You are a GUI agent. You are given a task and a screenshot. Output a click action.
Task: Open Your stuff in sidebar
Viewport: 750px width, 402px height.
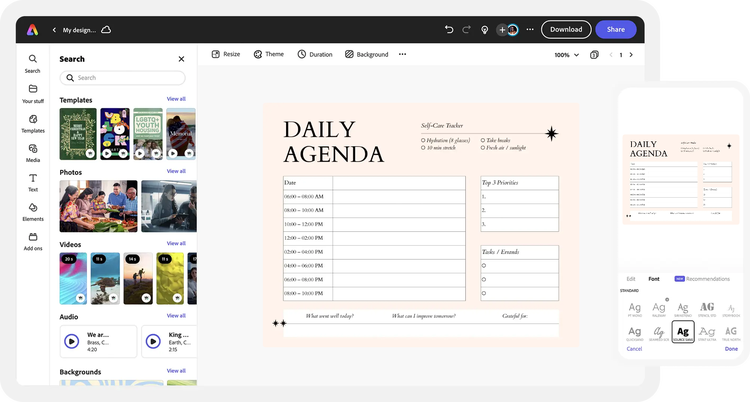coord(33,94)
